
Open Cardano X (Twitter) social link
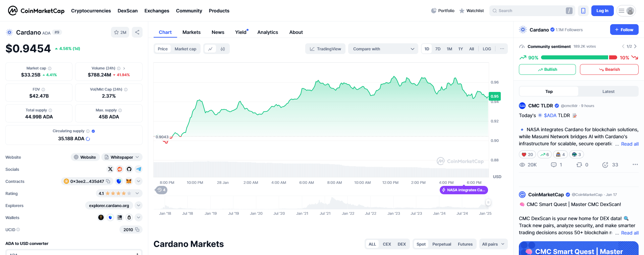coord(110,169)
